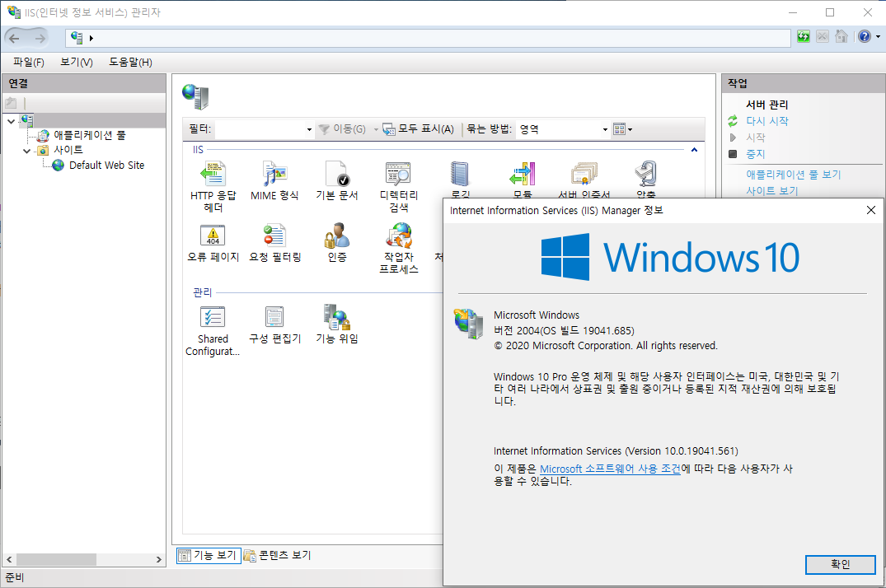Open the Shared Configuration feature icon
886x588 pixels.
213,317
